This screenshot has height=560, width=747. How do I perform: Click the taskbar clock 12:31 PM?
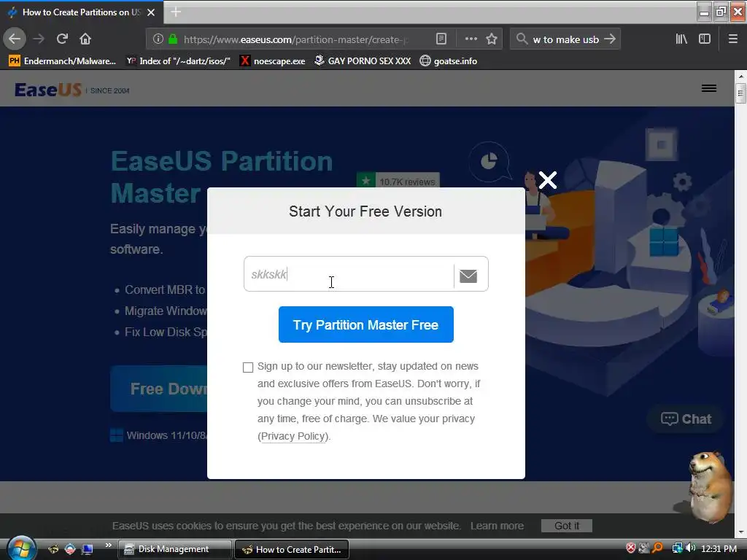pos(719,548)
